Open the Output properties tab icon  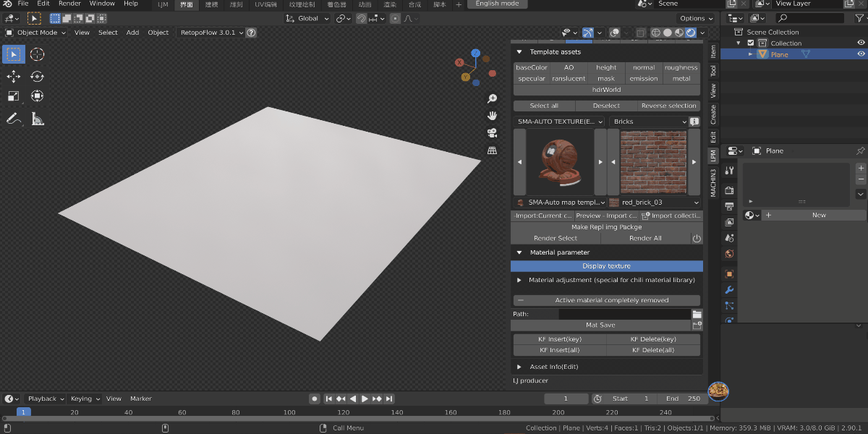click(x=729, y=206)
